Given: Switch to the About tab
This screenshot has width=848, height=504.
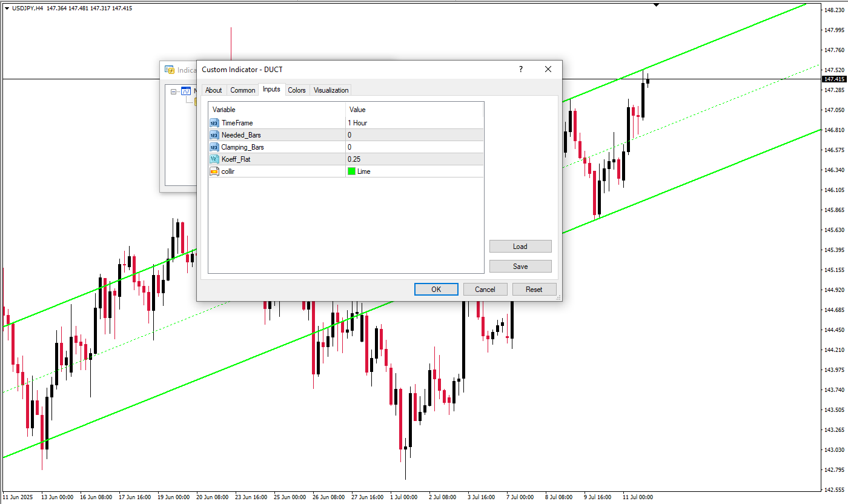Looking at the screenshot, I should coord(213,90).
